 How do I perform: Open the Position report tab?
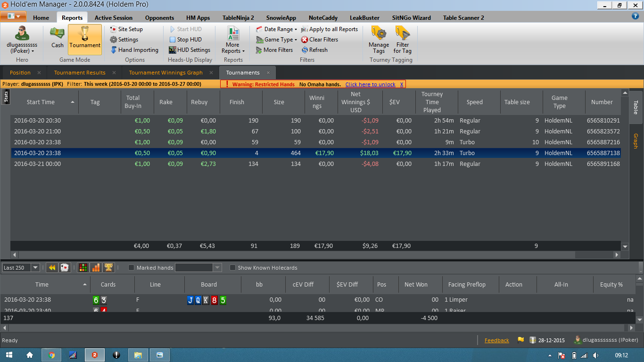(20, 73)
